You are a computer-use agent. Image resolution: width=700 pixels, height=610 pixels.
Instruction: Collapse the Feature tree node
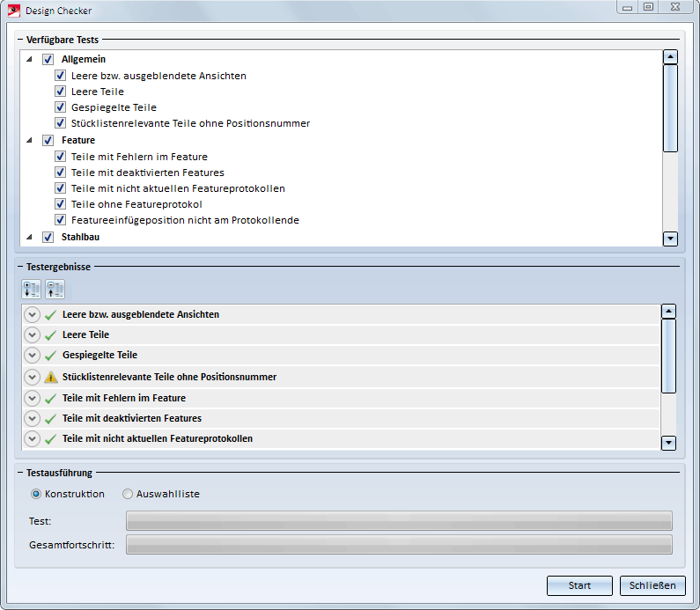coord(29,140)
